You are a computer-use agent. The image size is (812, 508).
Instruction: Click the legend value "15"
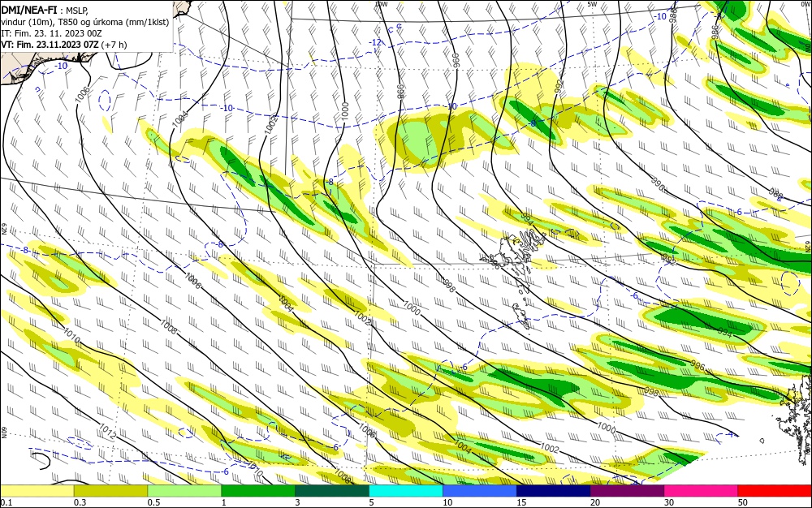521,502
